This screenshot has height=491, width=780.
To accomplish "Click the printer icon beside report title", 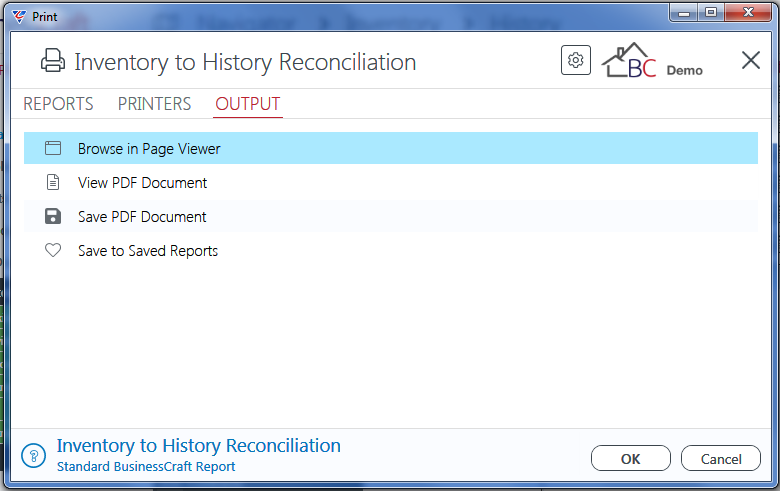I will coord(53,61).
